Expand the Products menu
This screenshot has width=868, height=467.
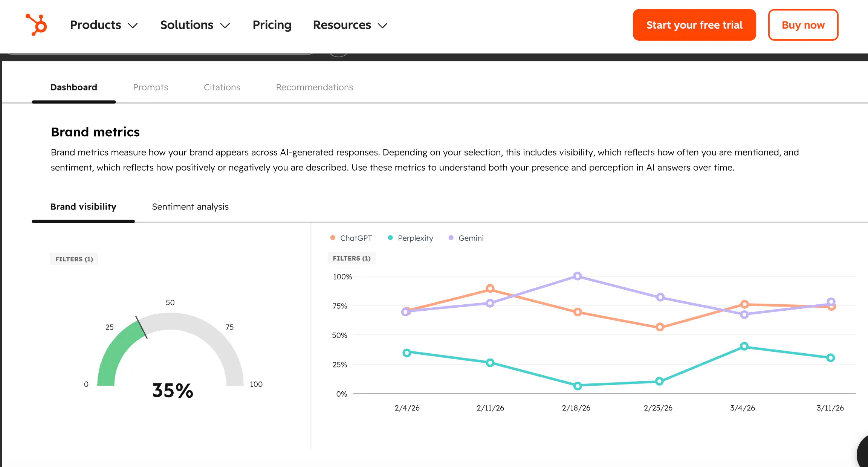104,25
